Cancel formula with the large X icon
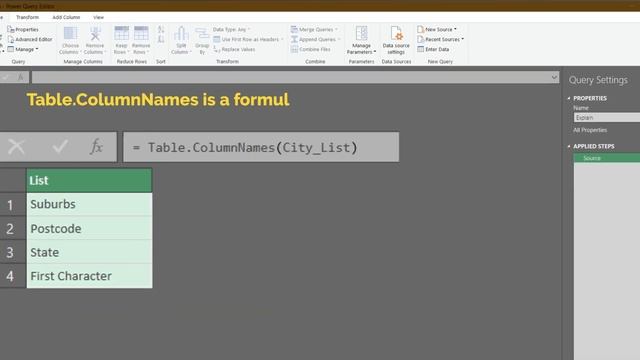This screenshot has width=640, height=360. pos(16,147)
